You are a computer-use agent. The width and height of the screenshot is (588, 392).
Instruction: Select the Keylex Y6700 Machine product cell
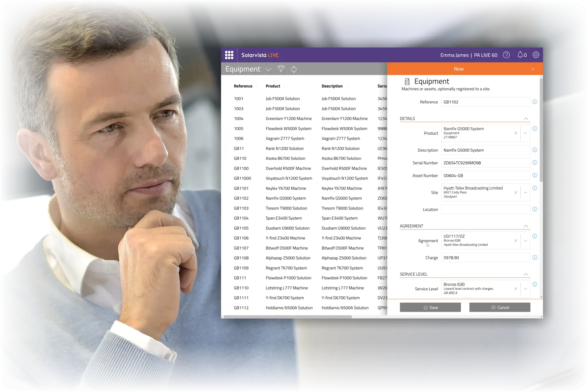pos(286,188)
